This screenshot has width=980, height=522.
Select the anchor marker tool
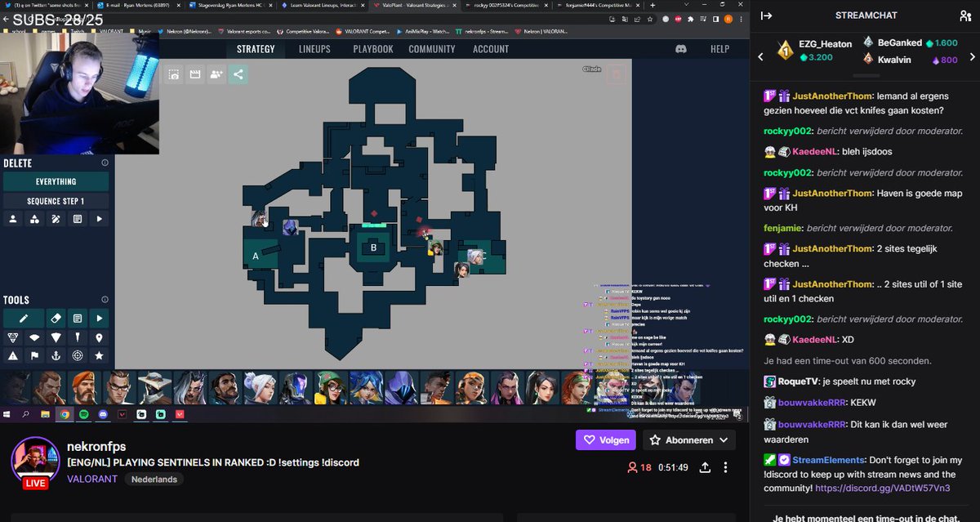point(56,355)
